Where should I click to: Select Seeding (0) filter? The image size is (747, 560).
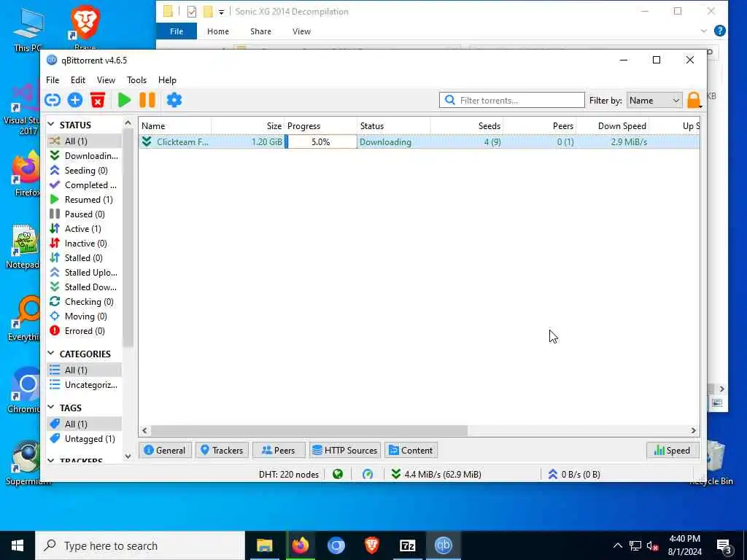pyautogui.click(x=85, y=171)
